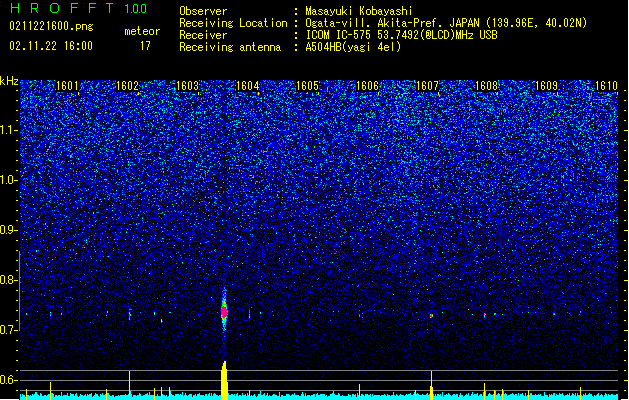The width and height of the screenshot is (629, 400).
Task: Click the 'Observer' field label
Action: coord(203,11)
